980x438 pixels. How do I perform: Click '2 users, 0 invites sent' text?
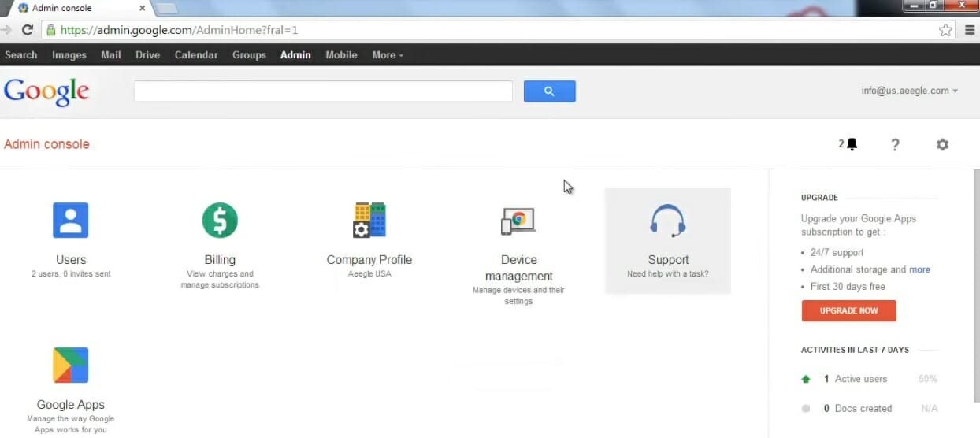[x=71, y=274]
